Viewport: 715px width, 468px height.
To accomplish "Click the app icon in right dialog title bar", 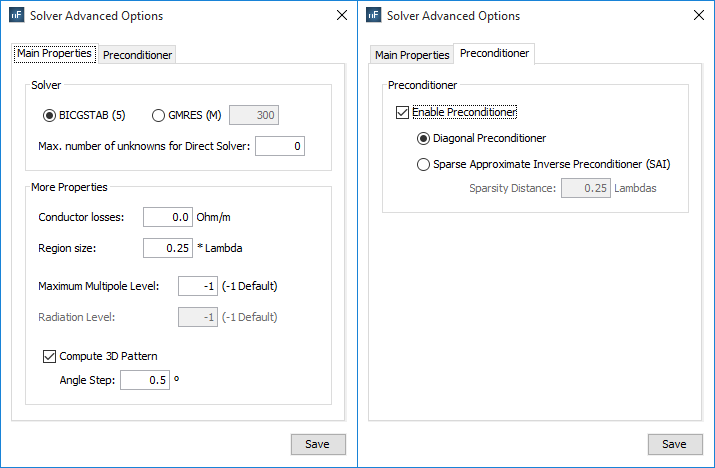I will pos(373,15).
